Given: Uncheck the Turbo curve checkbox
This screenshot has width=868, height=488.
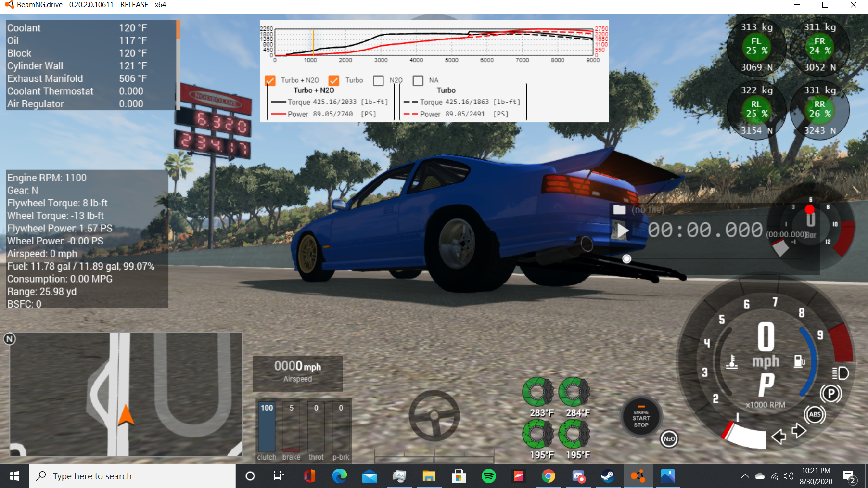Looking at the screenshot, I should (334, 80).
